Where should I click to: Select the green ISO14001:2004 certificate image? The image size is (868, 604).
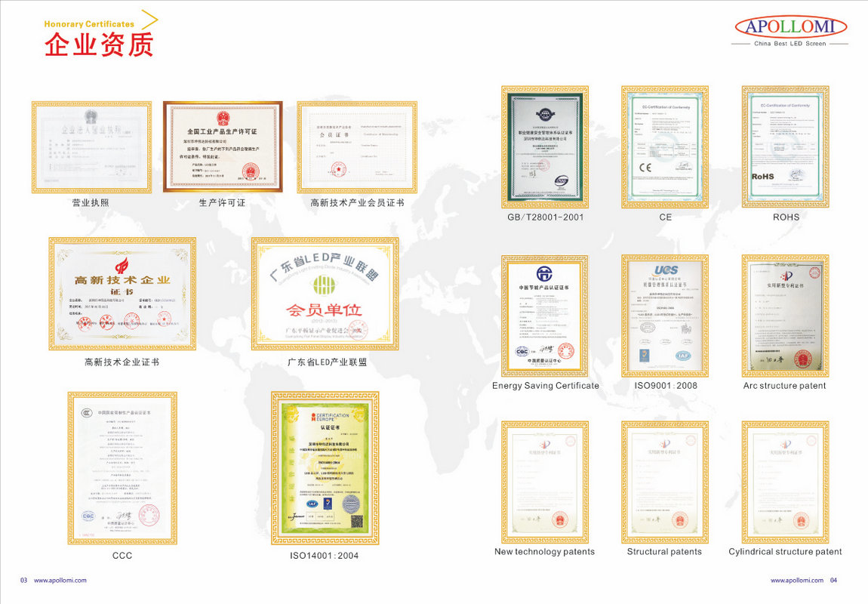(325, 468)
